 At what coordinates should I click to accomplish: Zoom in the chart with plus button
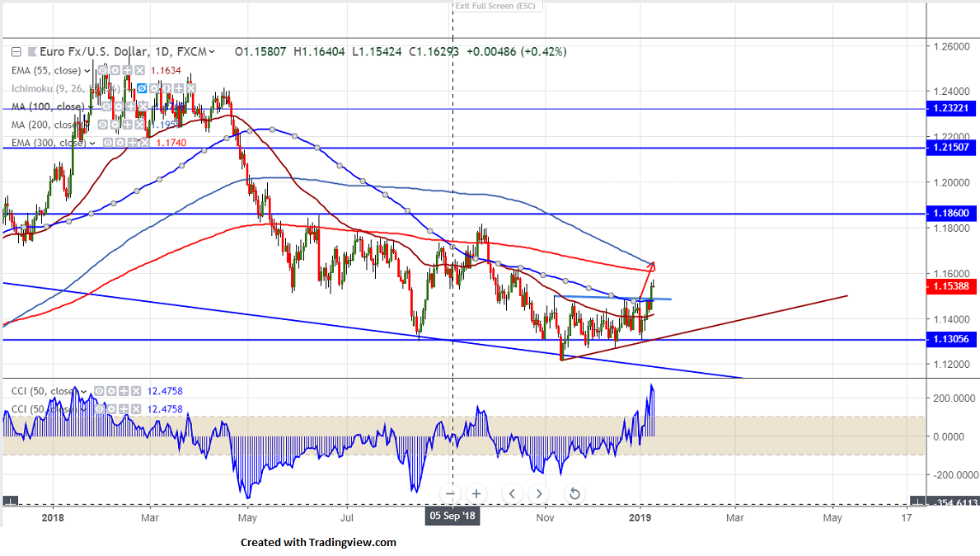[476, 493]
